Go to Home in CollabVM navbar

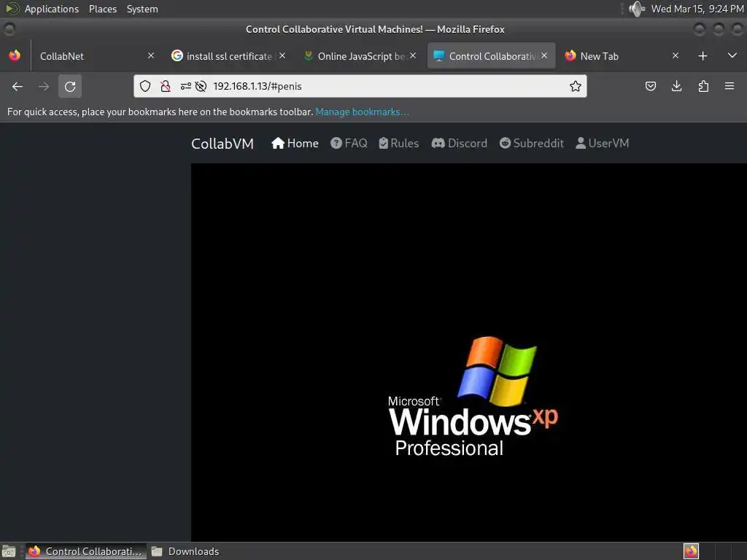(x=295, y=144)
